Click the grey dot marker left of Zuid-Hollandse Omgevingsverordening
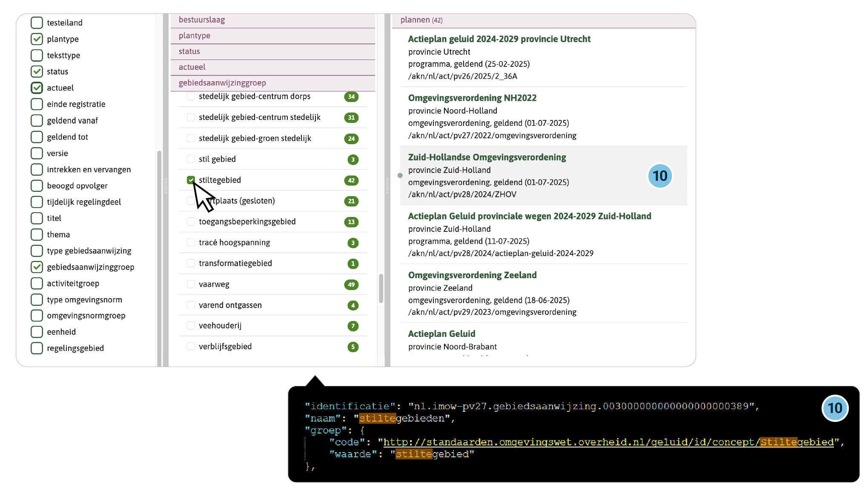 400,175
